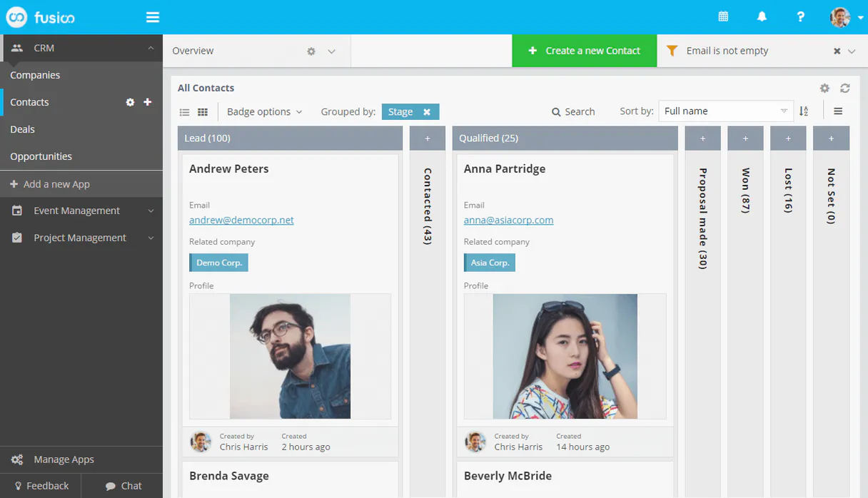Click the Contacts settings gear in sidebar
Screen dimensions: 868x498
point(130,102)
